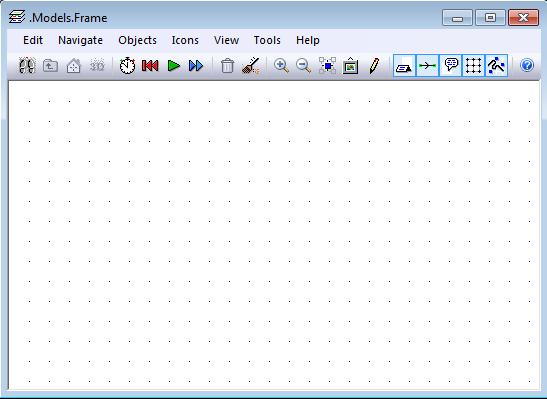The image size is (547, 399).
Task: Click the folder with up arrow icon
Action: click(50, 66)
